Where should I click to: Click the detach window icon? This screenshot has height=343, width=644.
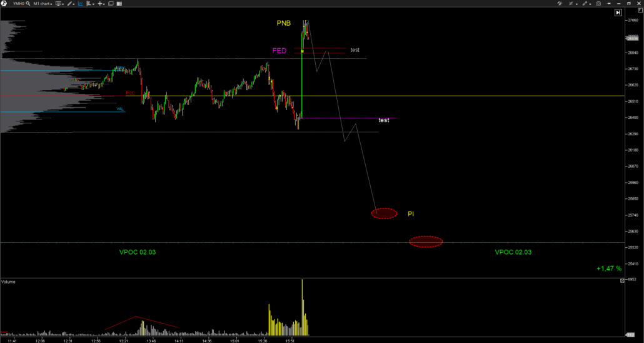(111, 3)
